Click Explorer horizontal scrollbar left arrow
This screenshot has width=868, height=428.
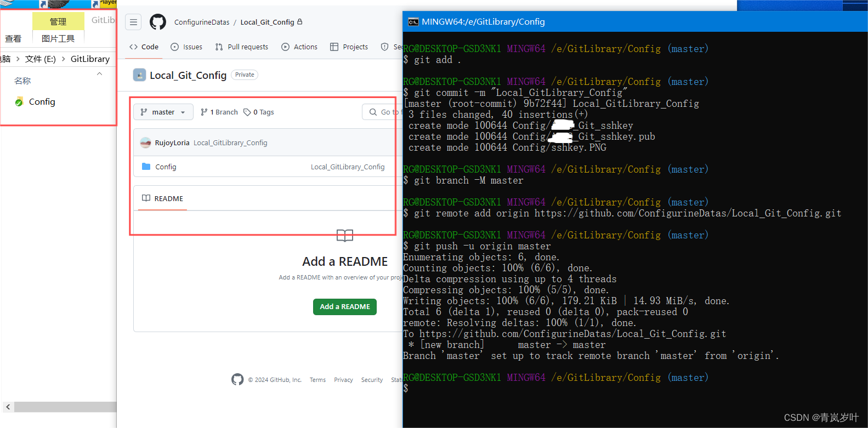pyautogui.click(x=8, y=407)
